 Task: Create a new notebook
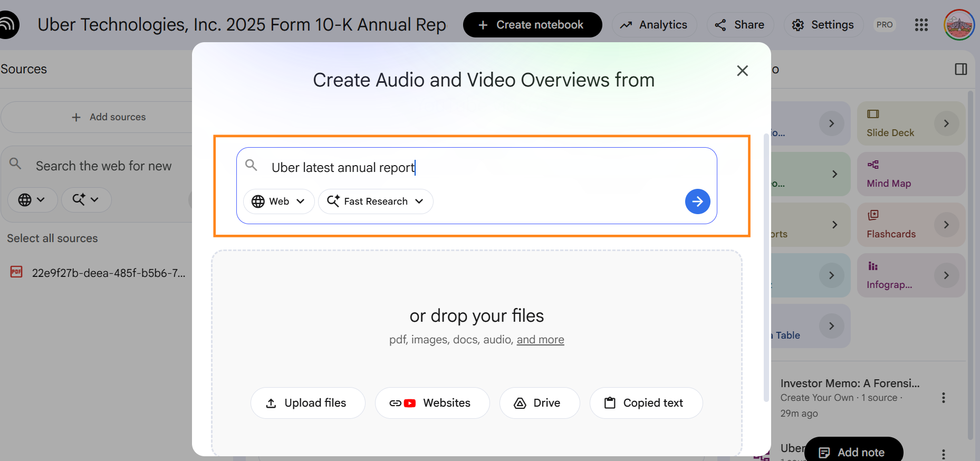coord(532,25)
